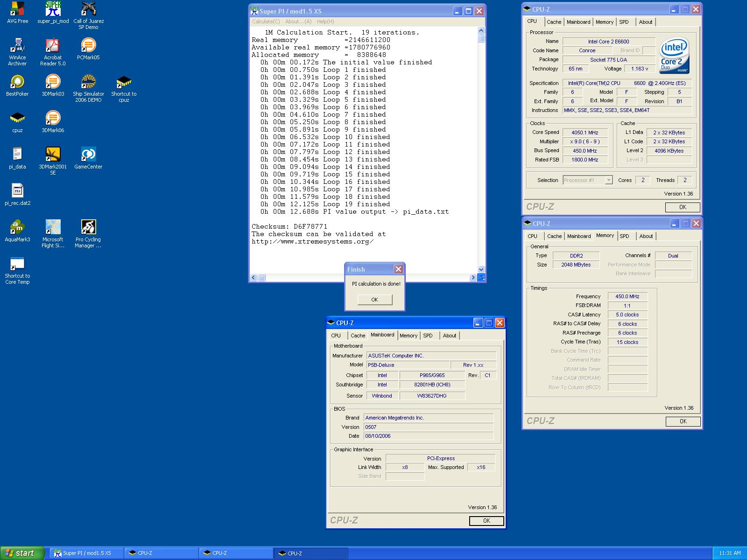Launch PCMark05 desktop icon
Viewport: 747px width, 560px height.
click(x=88, y=49)
